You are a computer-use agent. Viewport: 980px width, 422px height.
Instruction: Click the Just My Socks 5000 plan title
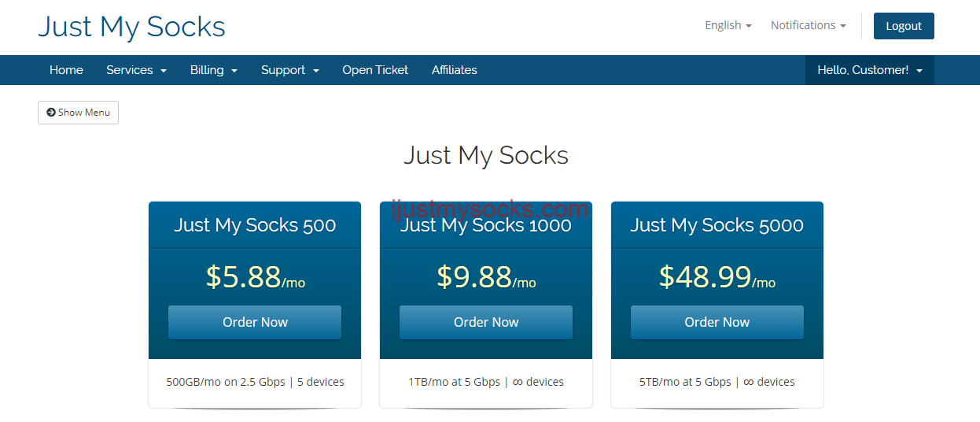point(717,225)
